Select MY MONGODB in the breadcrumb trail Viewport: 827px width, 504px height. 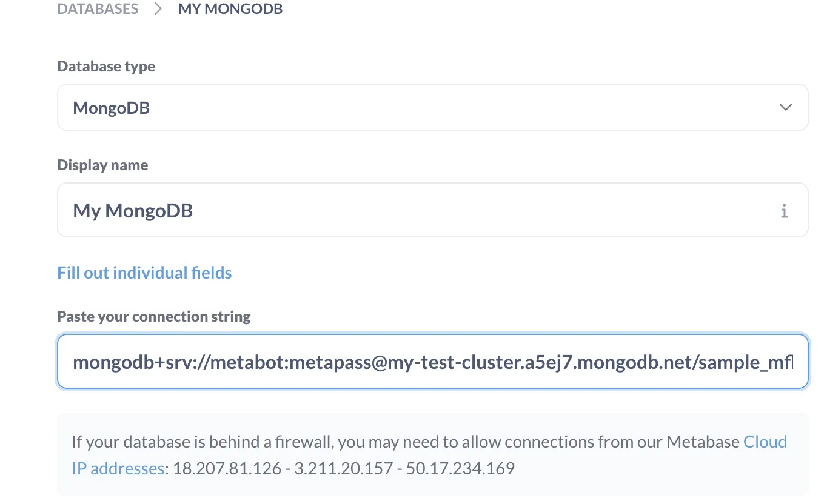(230, 9)
